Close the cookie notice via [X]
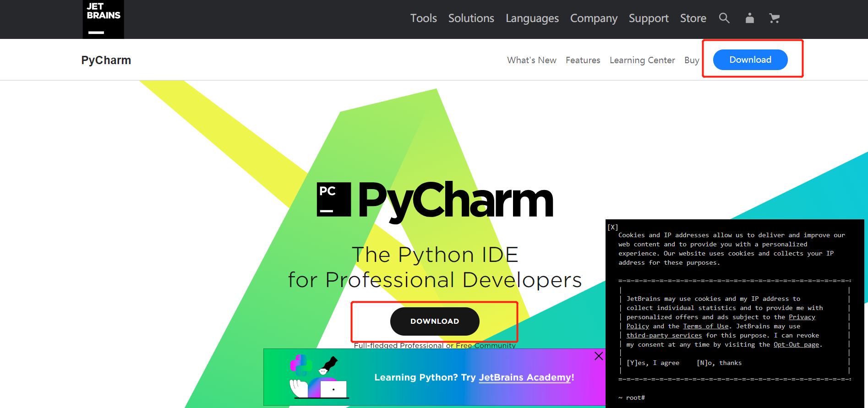Viewport: 868px width, 408px height. point(613,227)
